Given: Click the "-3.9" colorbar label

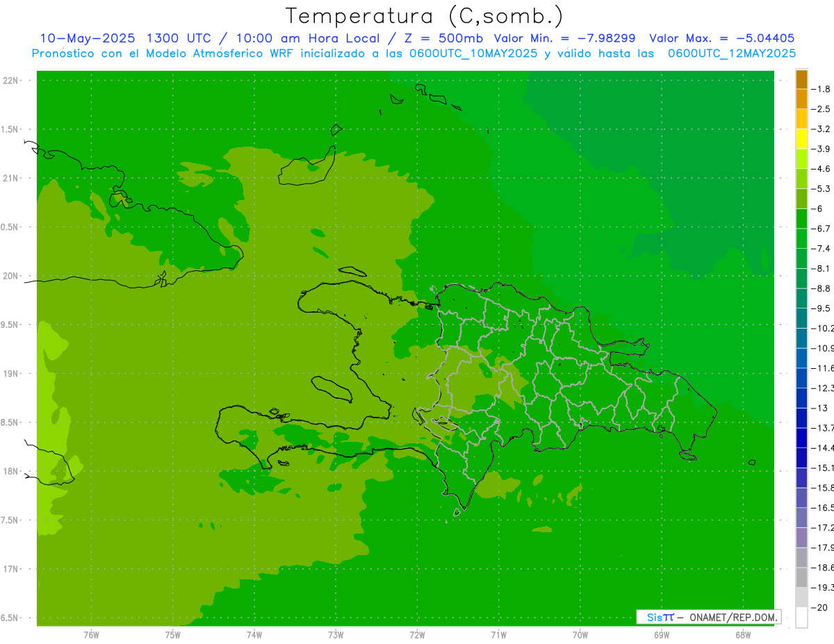Looking at the screenshot, I should click(822, 149).
